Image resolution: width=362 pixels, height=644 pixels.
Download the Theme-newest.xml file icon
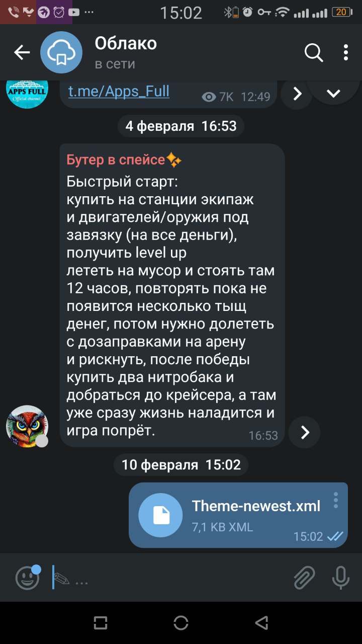[x=160, y=515]
